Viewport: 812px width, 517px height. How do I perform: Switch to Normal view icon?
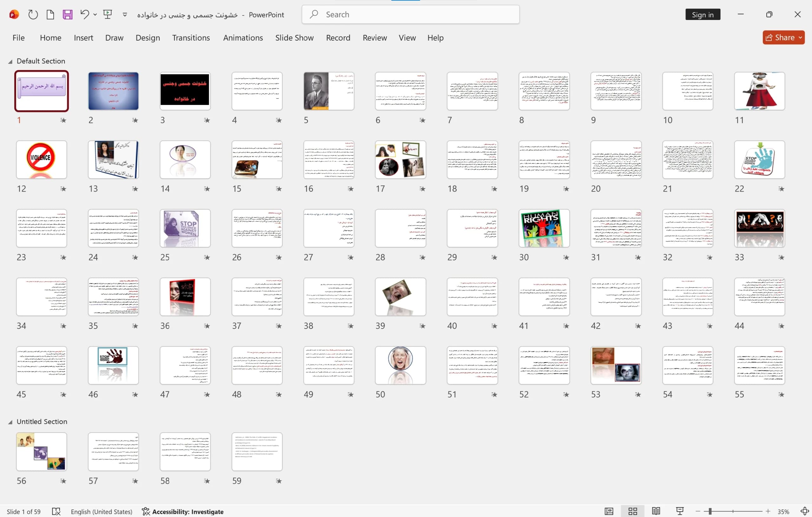point(609,511)
